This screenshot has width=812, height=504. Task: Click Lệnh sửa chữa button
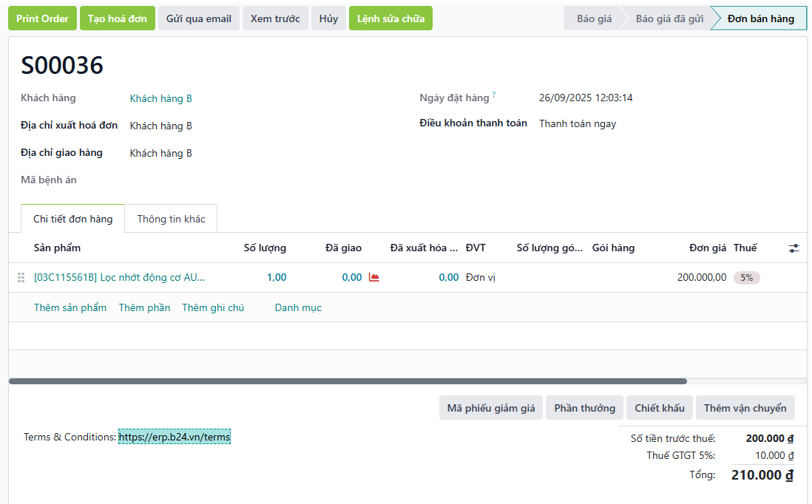[390, 18]
